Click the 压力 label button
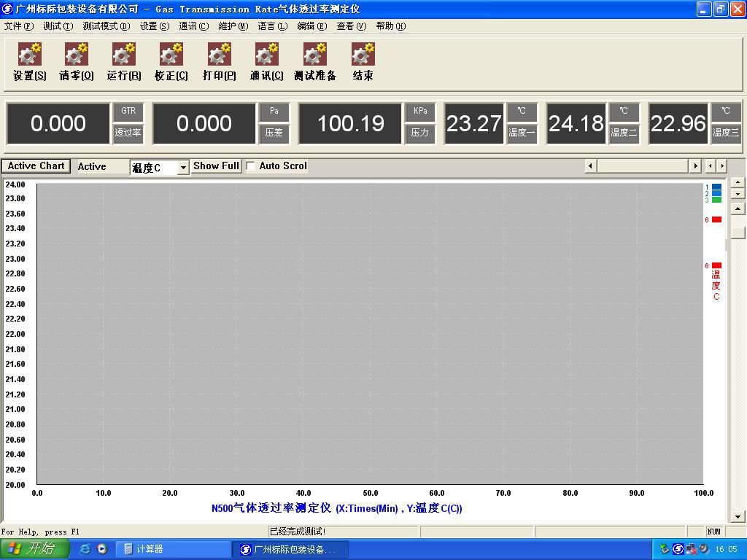This screenshot has width=747, height=560. (x=419, y=133)
